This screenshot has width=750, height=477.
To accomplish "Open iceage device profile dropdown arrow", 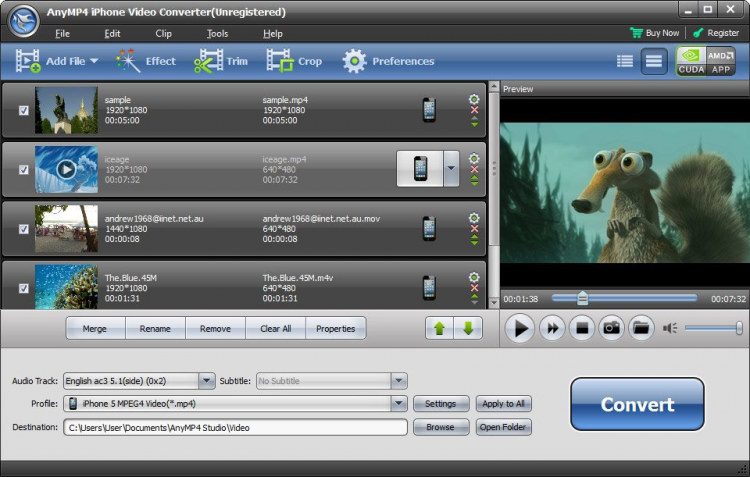I will tap(451, 168).
